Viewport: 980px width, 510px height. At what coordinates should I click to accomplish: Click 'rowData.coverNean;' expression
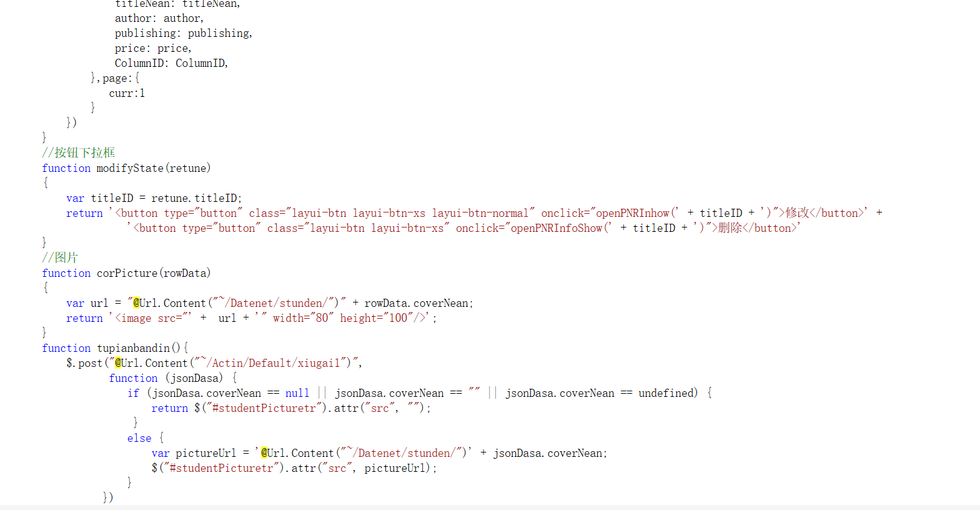(x=419, y=303)
